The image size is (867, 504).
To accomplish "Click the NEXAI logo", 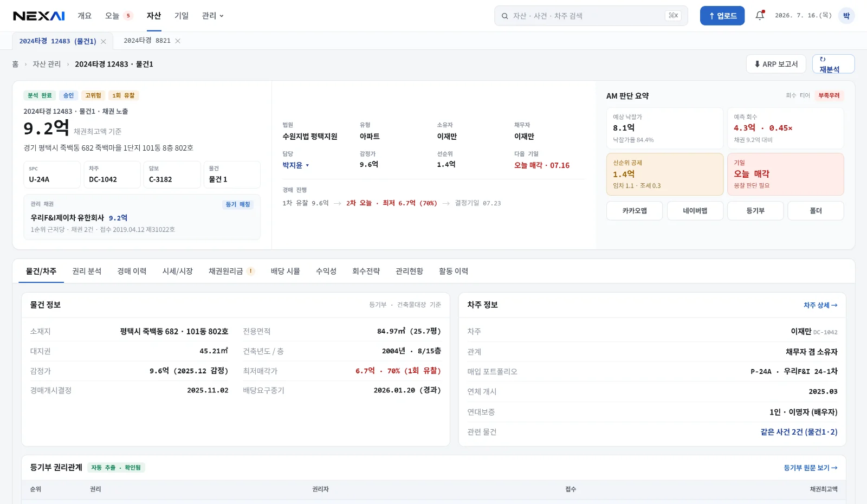I will coord(39,16).
